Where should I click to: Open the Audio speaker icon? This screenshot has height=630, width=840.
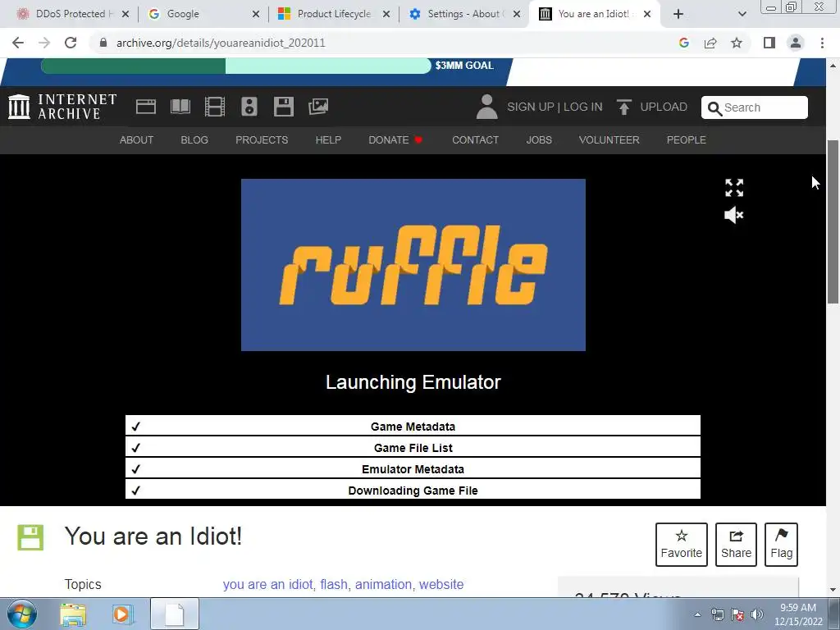point(249,107)
